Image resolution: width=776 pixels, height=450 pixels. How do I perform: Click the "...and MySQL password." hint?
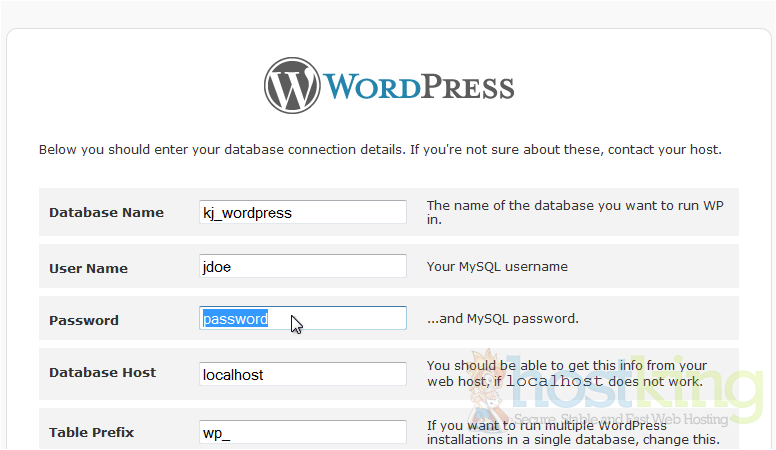point(503,319)
